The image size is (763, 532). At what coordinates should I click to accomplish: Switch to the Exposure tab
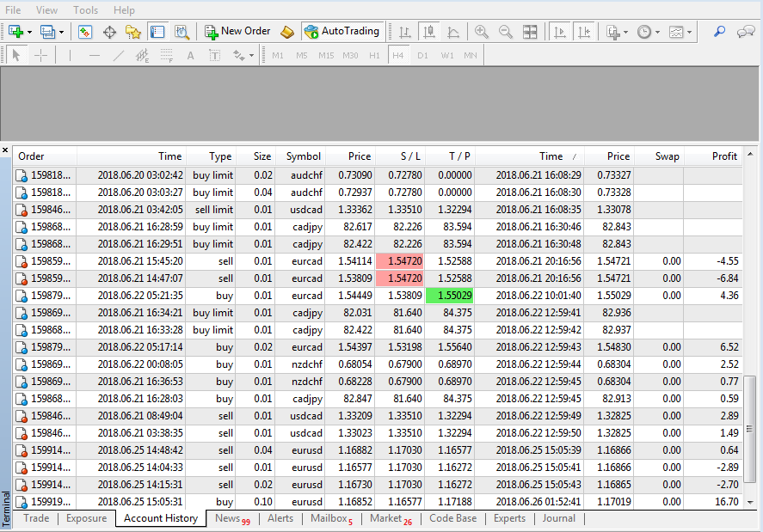86,518
